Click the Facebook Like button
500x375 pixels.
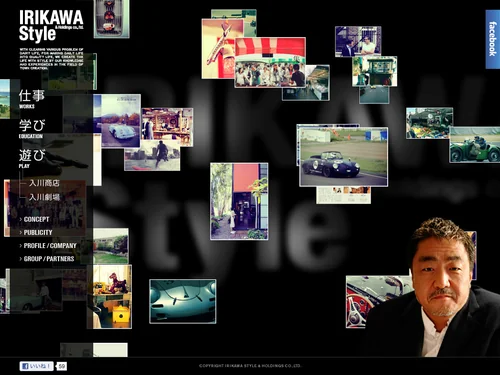[x=36, y=366]
